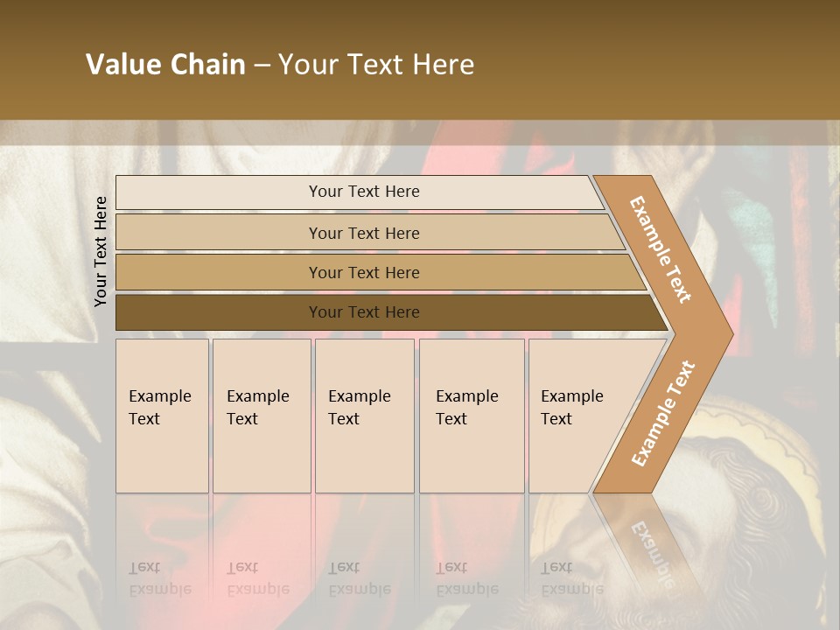840x630 pixels.
Task: Click the second "Your Text Here" bar
Action: (363, 233)
